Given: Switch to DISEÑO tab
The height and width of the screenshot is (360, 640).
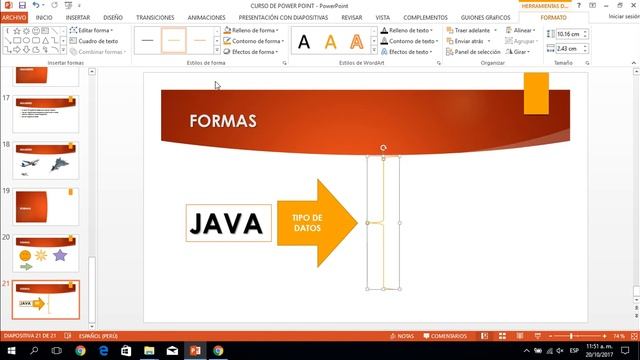Looking at the screenshot, I should point(113,18).
